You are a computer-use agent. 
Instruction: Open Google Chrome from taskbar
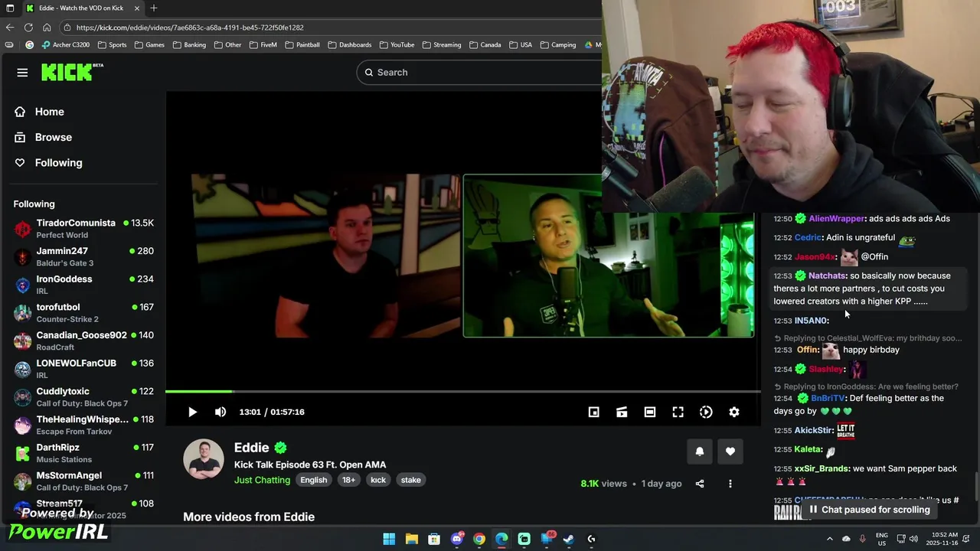click(x=479, y=539)
